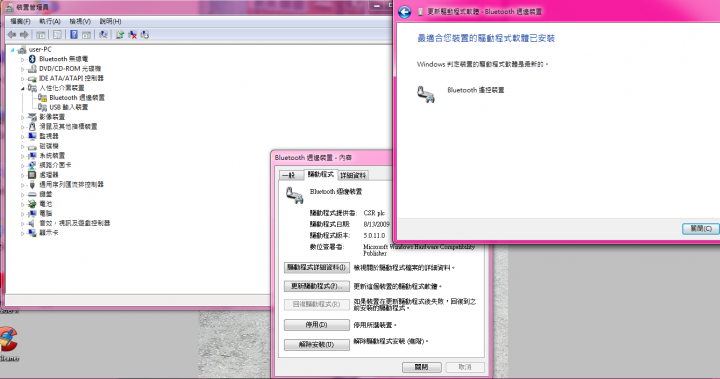Click the driver provider value CSR plc

(374, 213)
